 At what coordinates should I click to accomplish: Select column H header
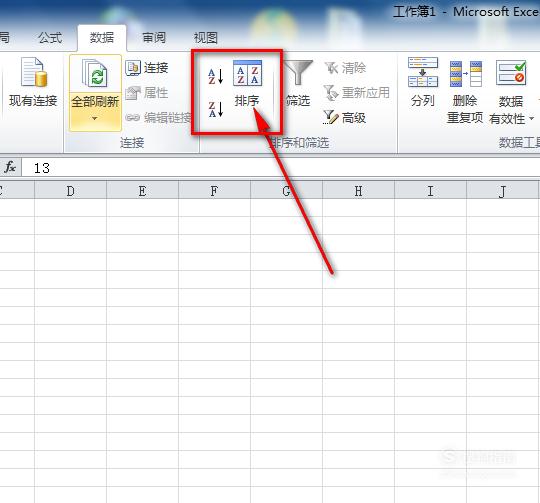[x=359, y=190]
